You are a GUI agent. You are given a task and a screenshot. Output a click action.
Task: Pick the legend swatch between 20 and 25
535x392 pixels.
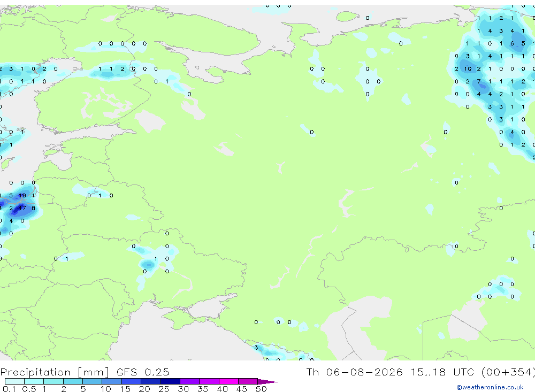point(150,381)
